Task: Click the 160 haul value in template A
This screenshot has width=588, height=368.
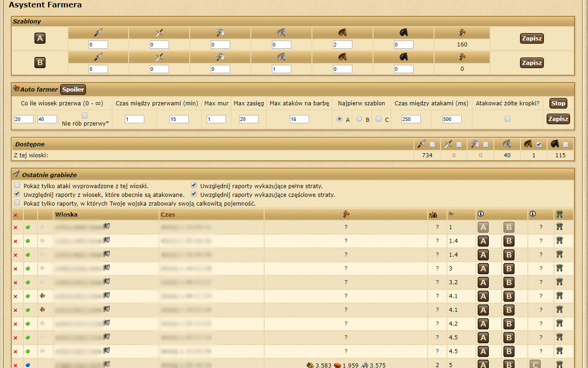Action: (462, 45)
